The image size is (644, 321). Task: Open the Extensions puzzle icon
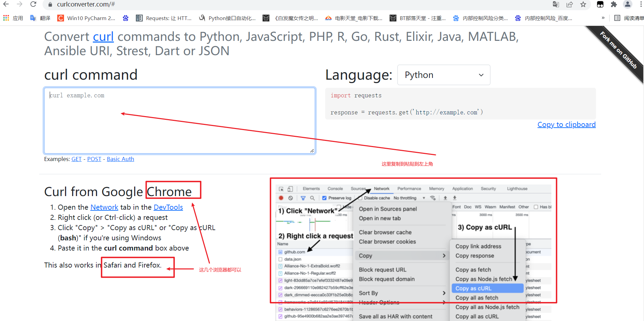coord(614,4)
